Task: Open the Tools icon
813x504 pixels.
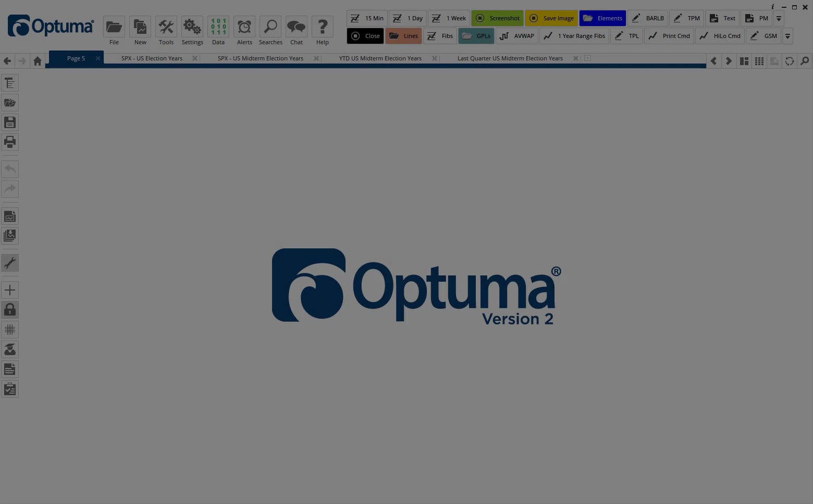Action: [x=166, y=27]
